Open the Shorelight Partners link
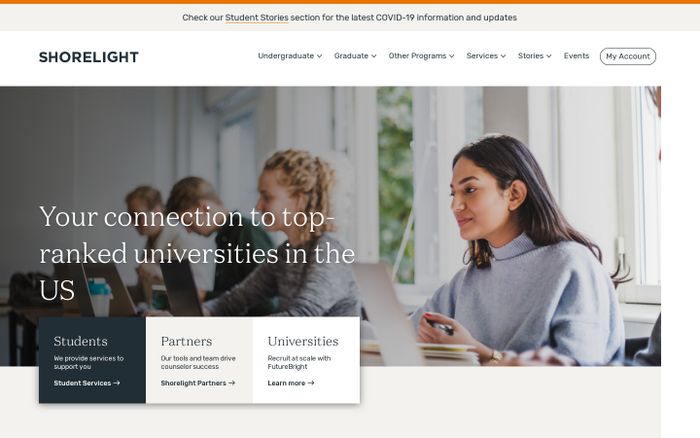 tap(194, 383)
